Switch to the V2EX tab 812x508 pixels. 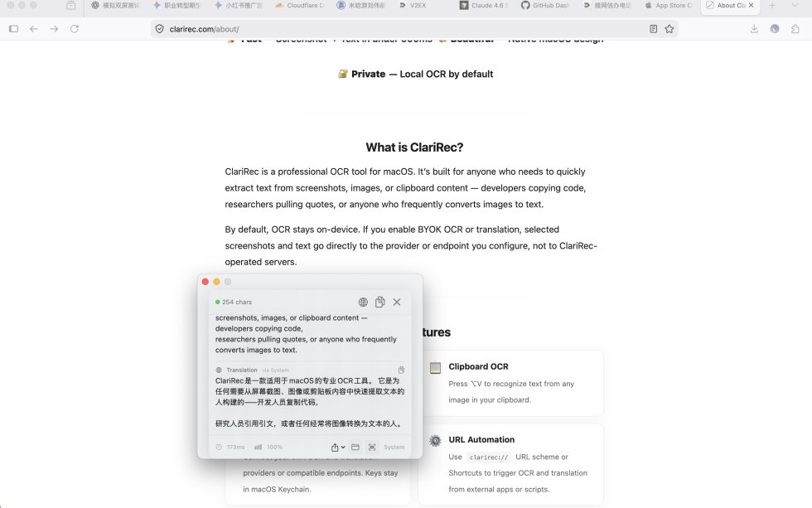click(x=413, y=5)
